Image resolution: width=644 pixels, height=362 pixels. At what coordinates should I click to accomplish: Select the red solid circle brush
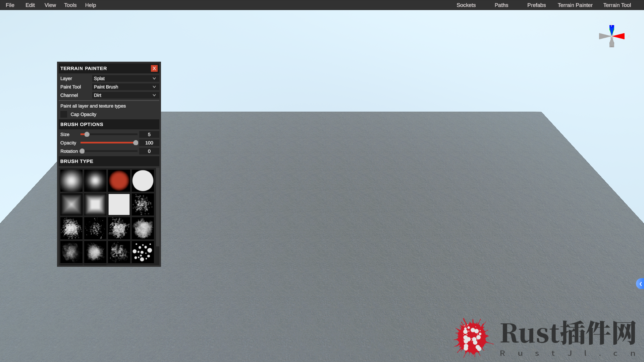point(119,181)
